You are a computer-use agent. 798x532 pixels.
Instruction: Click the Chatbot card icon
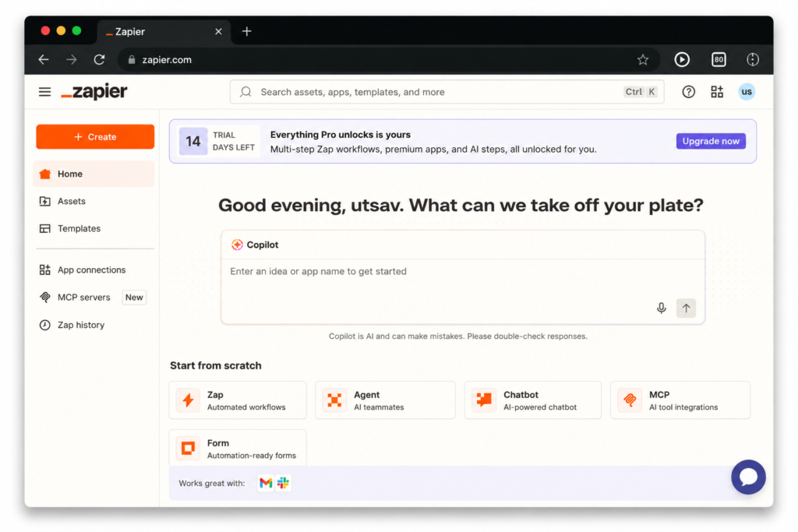click(x=483, y=400)
